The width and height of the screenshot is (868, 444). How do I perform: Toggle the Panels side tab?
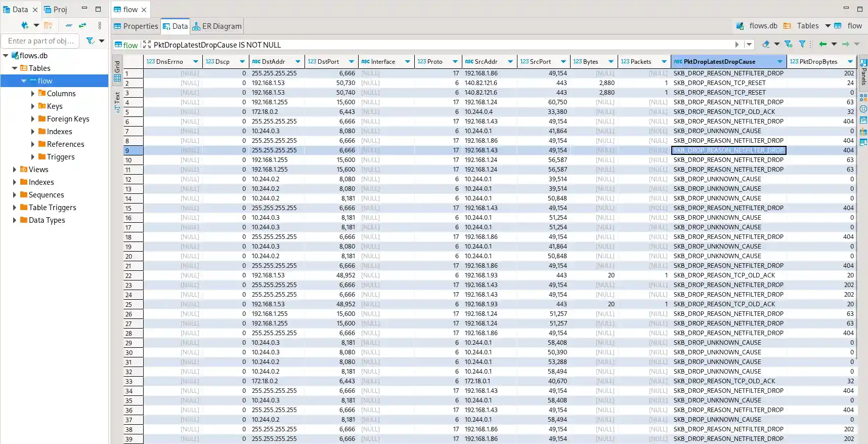pyautogui.click(x=863, y=72)
